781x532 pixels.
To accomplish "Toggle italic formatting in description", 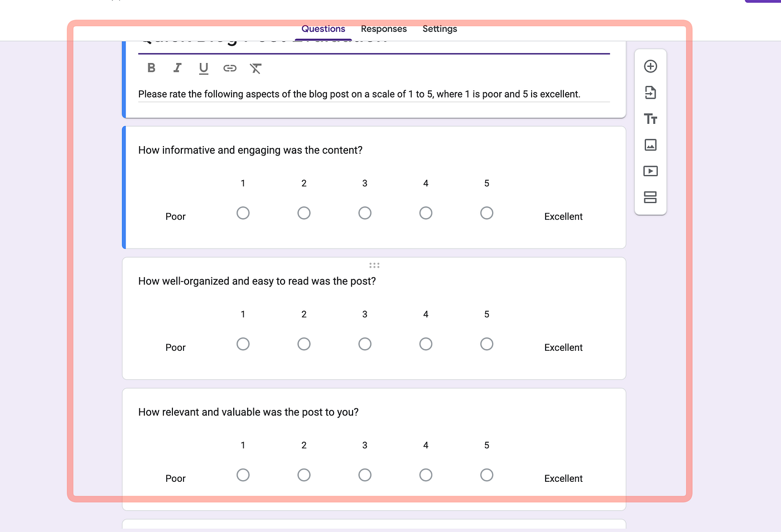I will tap(177, 68).
